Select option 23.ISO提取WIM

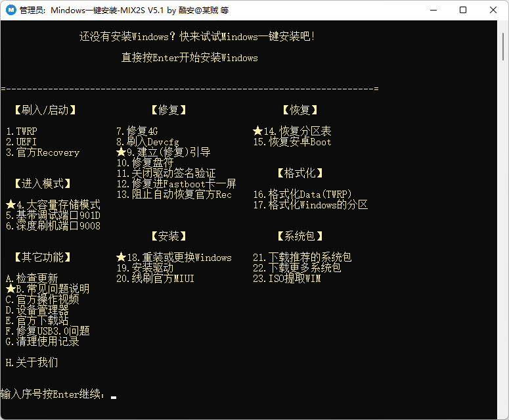click(286, 279)
